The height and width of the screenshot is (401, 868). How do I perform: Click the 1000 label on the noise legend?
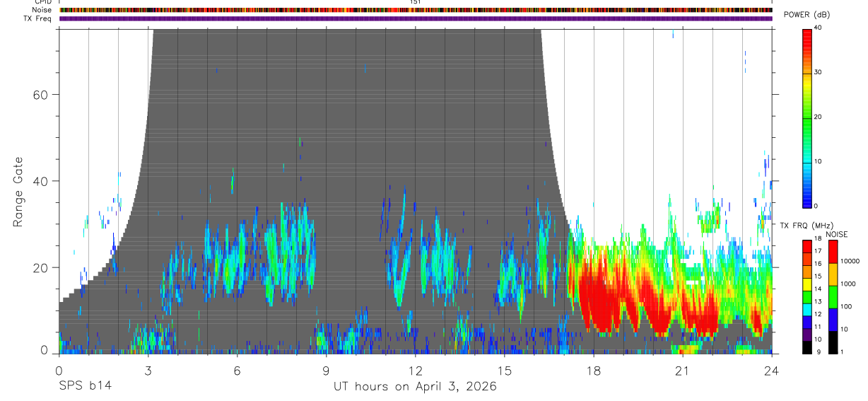click(x=850, y=284)
